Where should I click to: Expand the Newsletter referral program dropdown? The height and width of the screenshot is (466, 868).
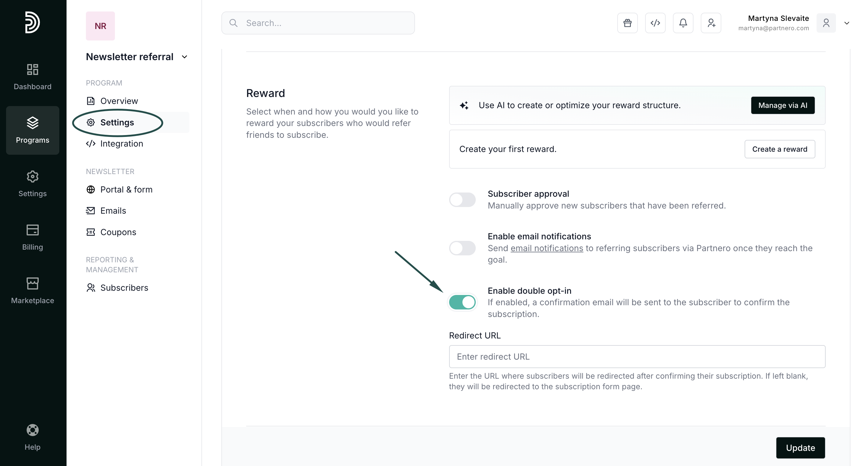[x=184, y=57]
